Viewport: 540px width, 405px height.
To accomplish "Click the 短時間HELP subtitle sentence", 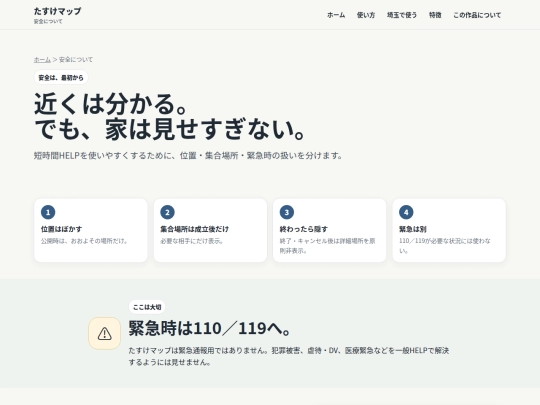I will coord(188,156).
